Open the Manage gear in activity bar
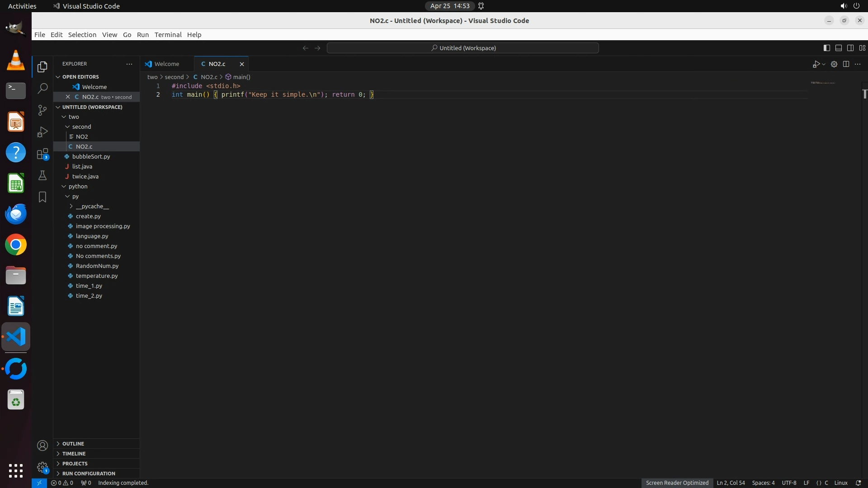 [42, 467]
